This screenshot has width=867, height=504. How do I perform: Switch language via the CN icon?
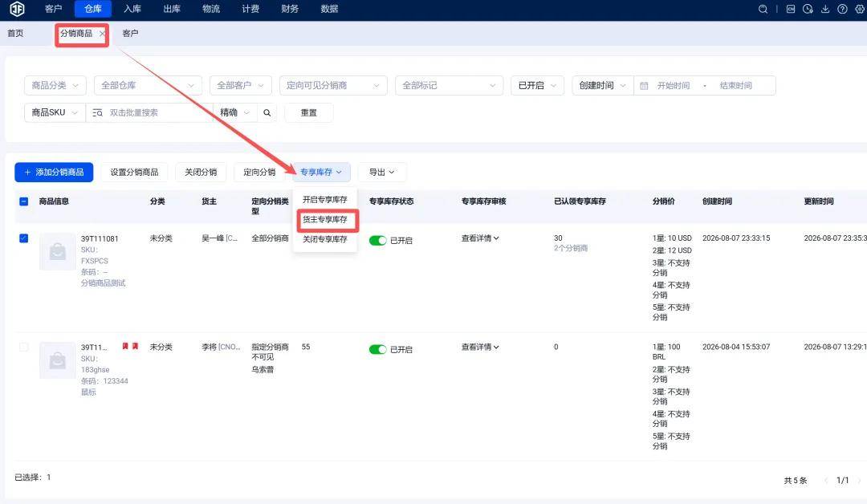pos(791,10)
